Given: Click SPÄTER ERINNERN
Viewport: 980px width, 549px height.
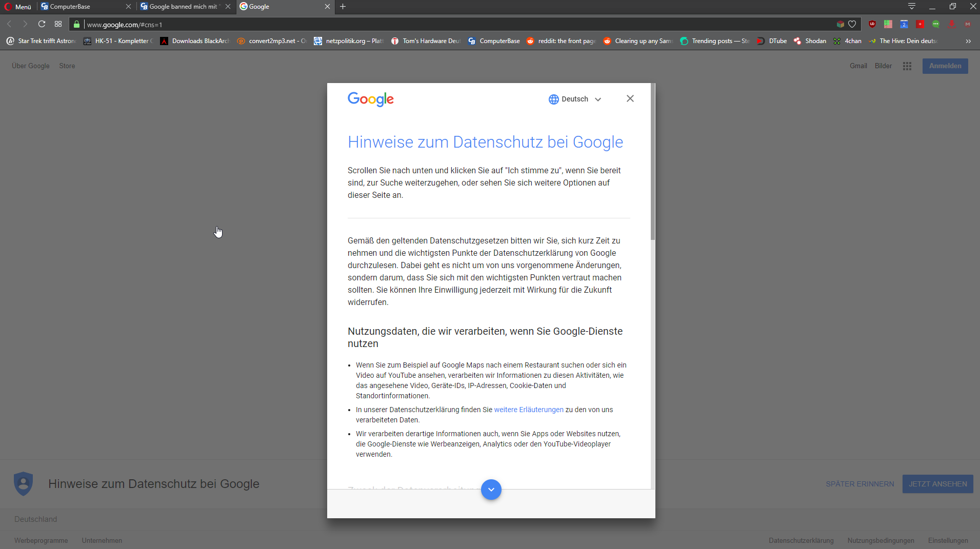Looking at the screenshot, I should (859, 483).
